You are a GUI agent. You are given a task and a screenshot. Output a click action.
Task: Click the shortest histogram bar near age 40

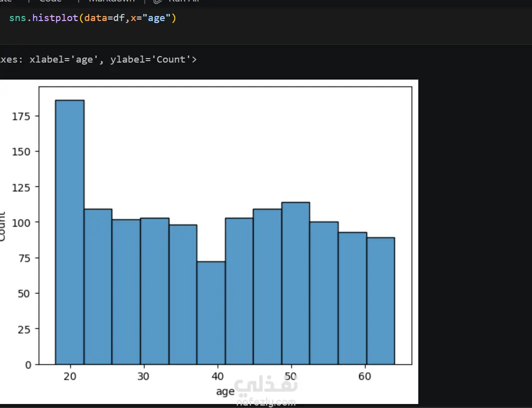coord(211,313)
